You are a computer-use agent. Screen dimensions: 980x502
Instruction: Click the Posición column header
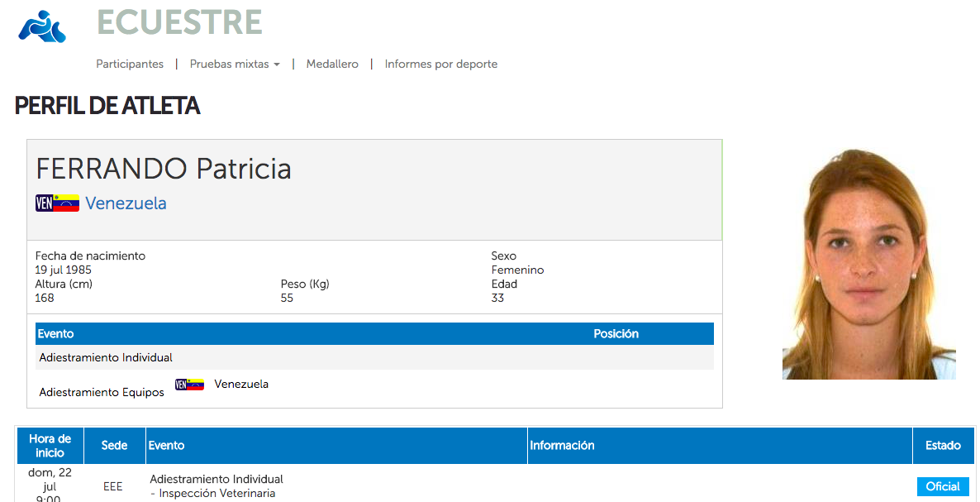pyautogui.click(x=616, y=334)
